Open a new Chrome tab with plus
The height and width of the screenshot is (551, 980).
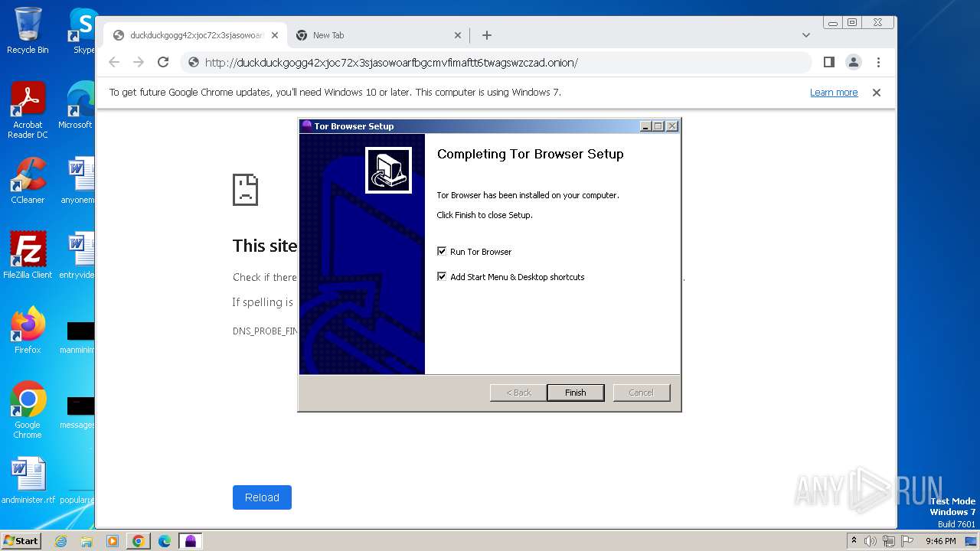point(487,35)
